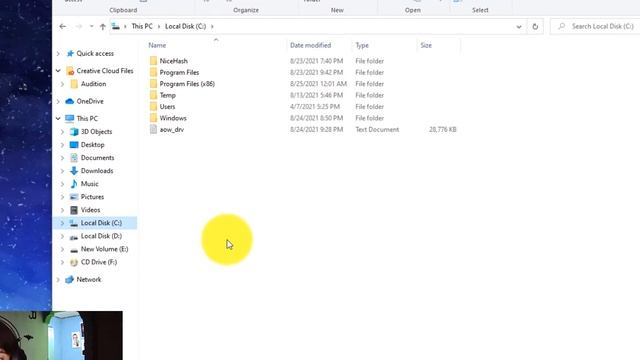Refresh the Local Disk (C:) view
Viewport: 640px width, 360px height.
(x=535, y=27)
